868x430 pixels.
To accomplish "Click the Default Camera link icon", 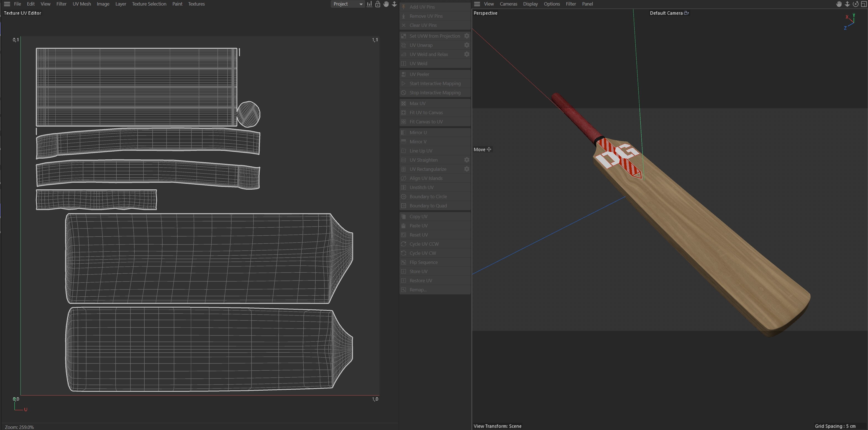I will click(x=686, y=13).
